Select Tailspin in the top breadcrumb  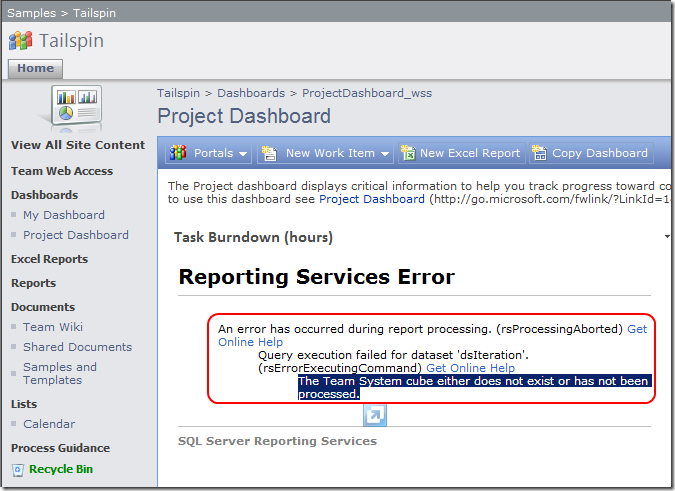(x=94, y=13)
